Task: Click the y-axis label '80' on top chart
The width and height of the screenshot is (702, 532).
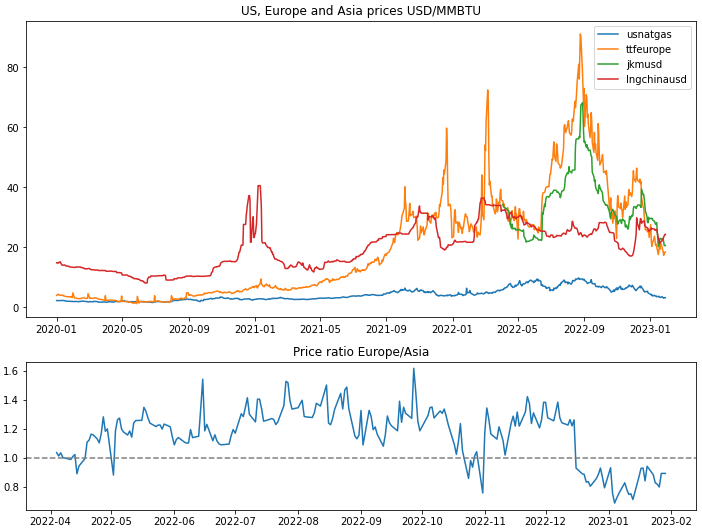Action: click(x=13, y=68)
